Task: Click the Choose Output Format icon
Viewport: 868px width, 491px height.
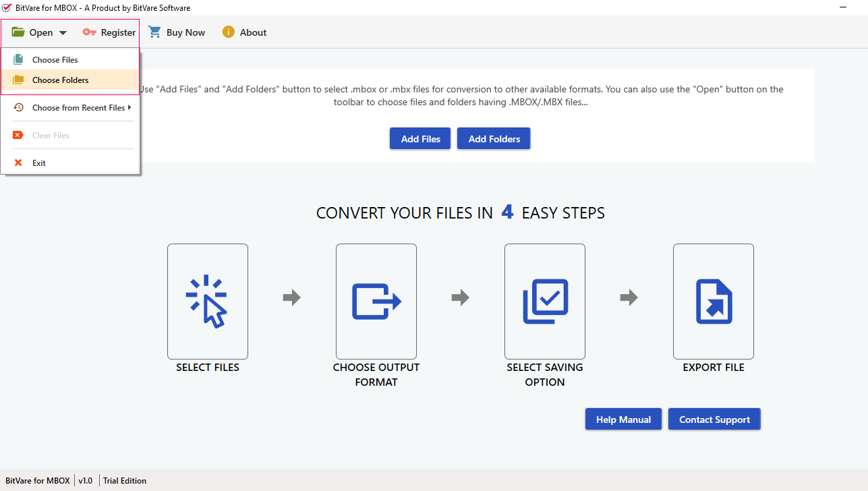Action: (376, 301)
